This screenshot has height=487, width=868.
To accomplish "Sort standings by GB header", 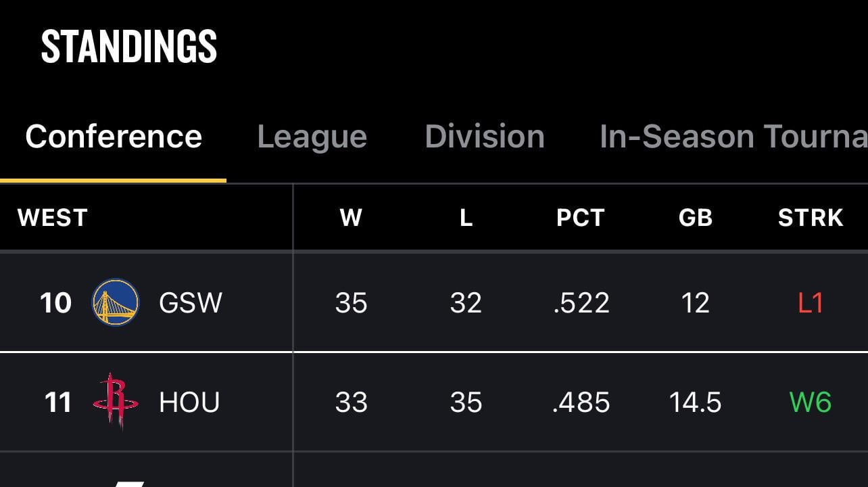I will [x=695, y=218].
